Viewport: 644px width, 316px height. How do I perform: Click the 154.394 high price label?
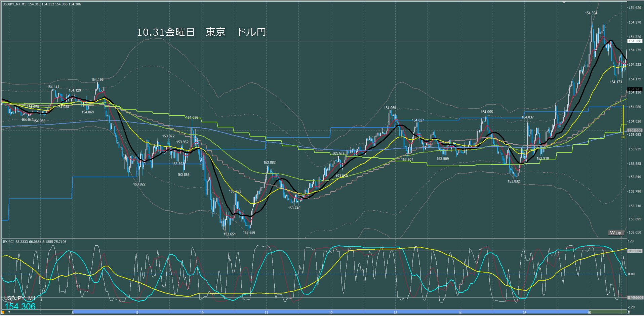(591, 13)
